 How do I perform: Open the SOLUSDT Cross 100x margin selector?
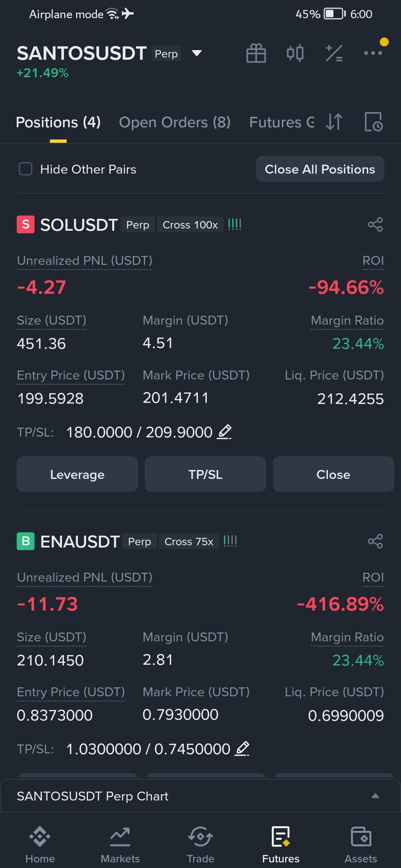pyautogui.click(x=190, y=224)
